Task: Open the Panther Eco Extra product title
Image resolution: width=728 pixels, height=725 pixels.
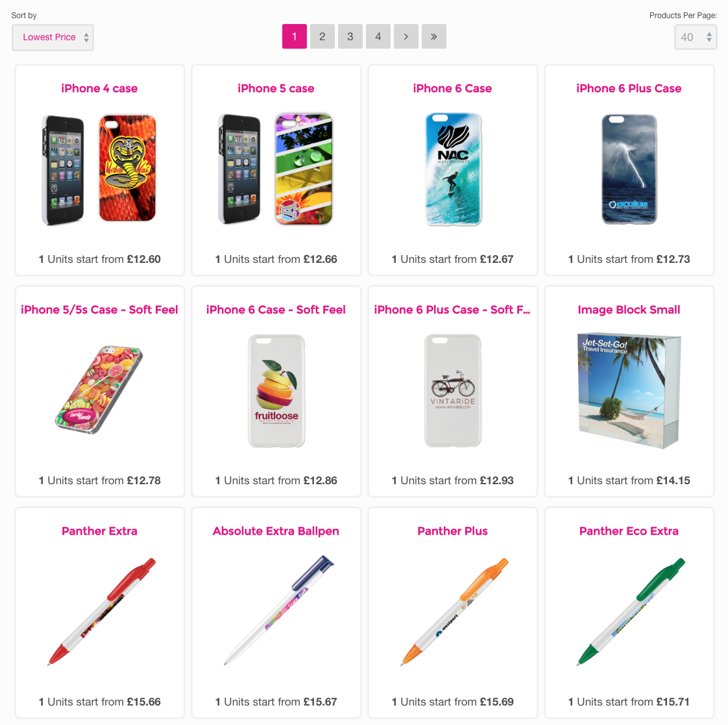Action: pos(629,531)
